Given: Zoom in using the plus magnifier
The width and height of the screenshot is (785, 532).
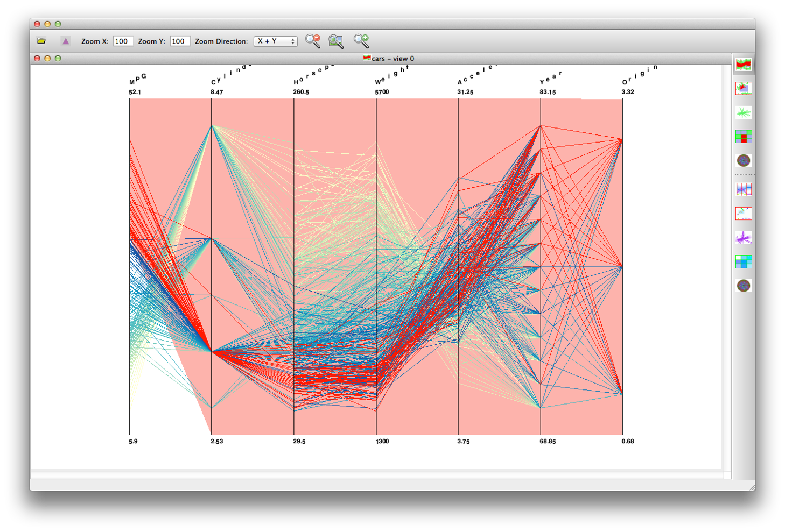Looking at the screenshot, I should click(x=361, y=41).
